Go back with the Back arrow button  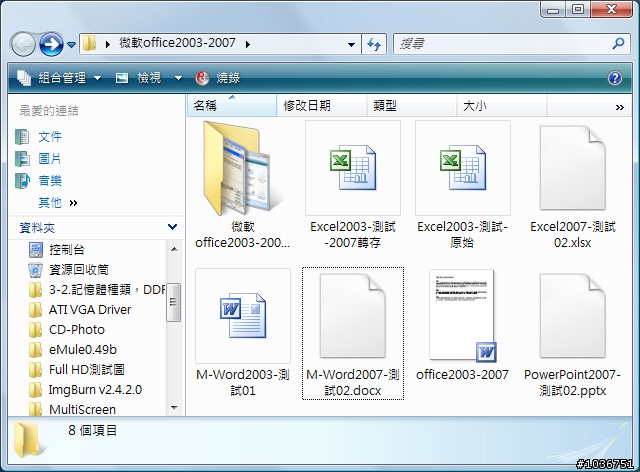23,44
